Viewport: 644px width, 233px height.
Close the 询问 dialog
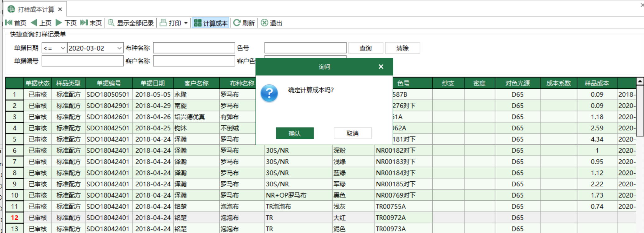(381, 67)
